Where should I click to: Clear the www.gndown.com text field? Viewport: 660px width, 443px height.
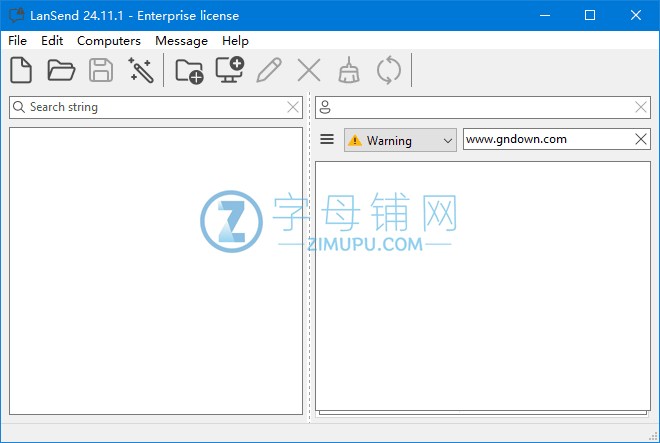[x=641, y=139]
